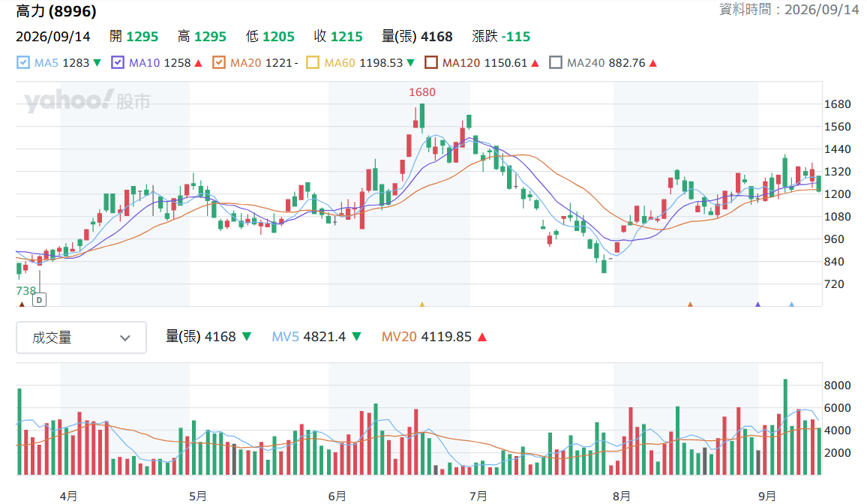This screenshot has width=867, height=504.
Task: Click the 8000 volume axis label
Action: [837, 385]
